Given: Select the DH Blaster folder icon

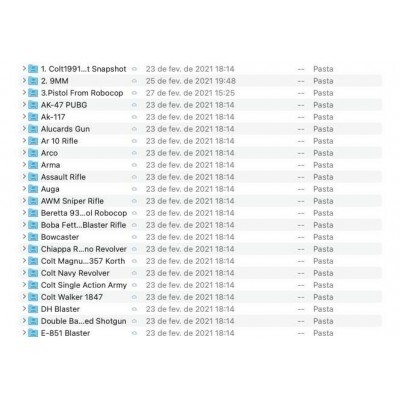Looking at the screenshot, I should coord(33,309).
